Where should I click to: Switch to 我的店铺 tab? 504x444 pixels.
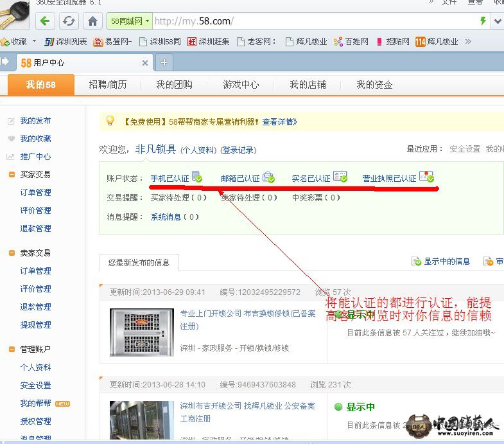pyautogui.click(x=308, y=85)
